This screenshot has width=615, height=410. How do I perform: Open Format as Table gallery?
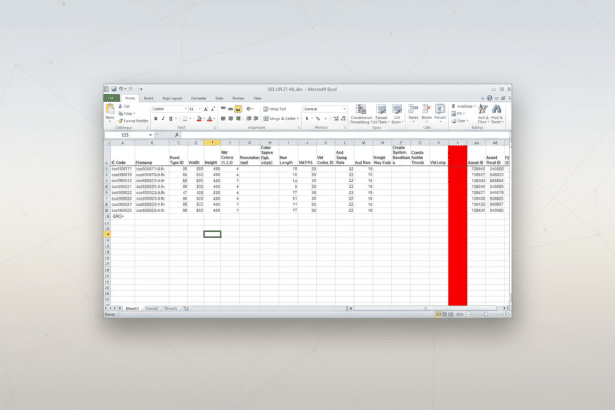point(380,114)
